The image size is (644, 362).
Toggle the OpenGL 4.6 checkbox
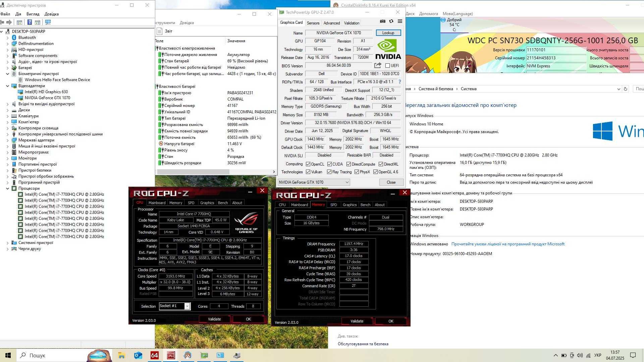click(375, 172)
